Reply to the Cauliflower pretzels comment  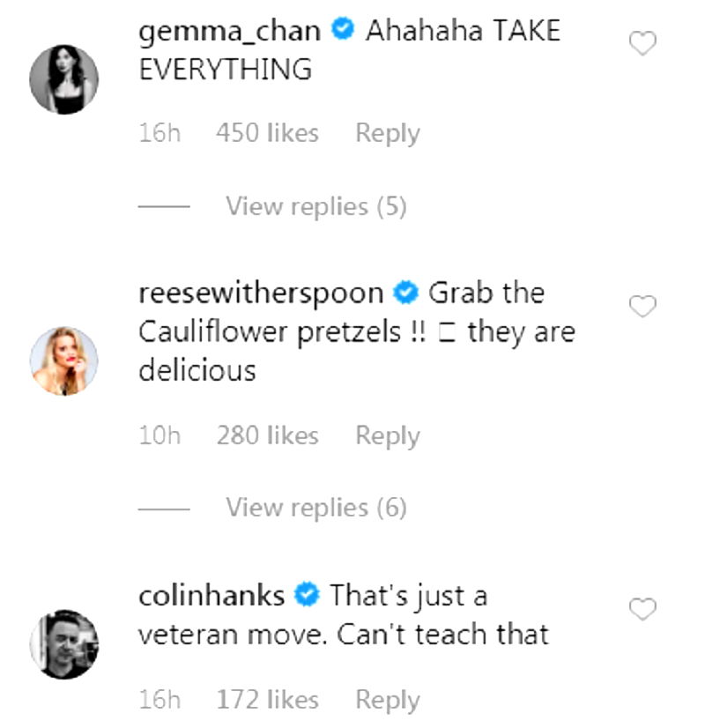pyautogui.click(x=387, y=435)
